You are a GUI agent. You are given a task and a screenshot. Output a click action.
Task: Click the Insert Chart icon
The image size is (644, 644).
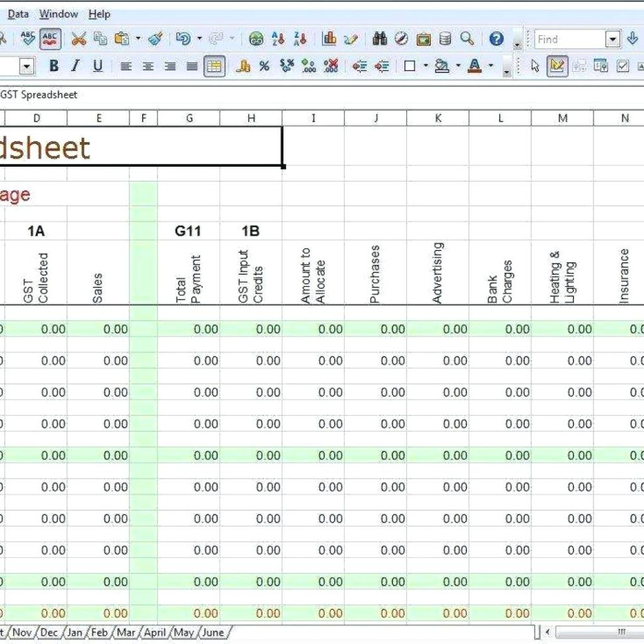pyautogui.click(x=329, y=38)
